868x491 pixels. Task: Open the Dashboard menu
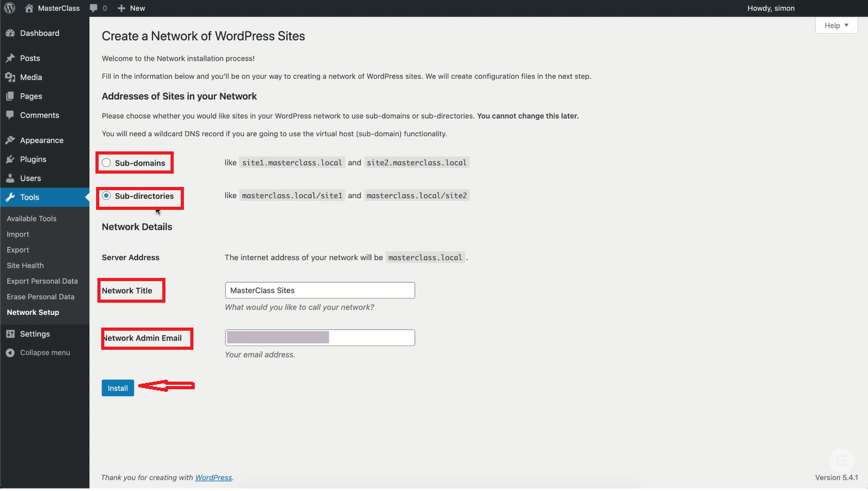[x=39, y=33]
